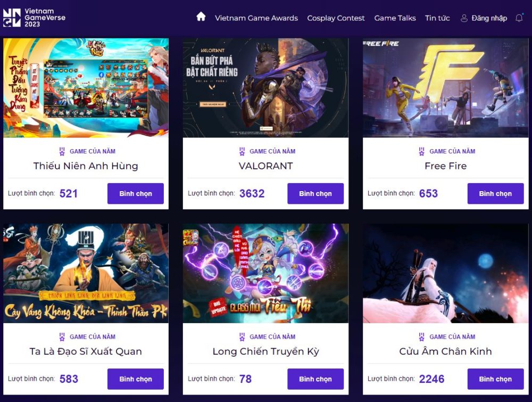532x402 pixels.
Task: Vote for Long Chiến Truyền Kỳ with Bình chọn
Action: click(x=315, y=379)
